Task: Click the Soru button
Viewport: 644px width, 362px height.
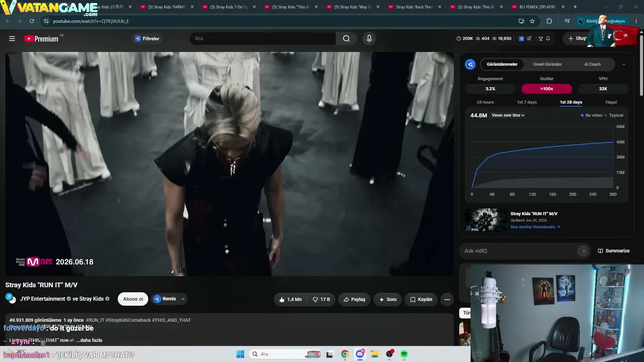Action: [387, 299]
